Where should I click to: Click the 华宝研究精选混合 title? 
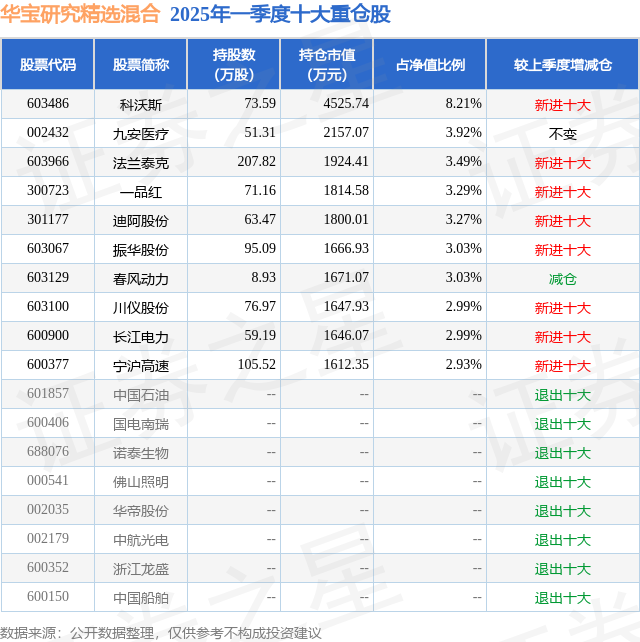click(80, 14)
